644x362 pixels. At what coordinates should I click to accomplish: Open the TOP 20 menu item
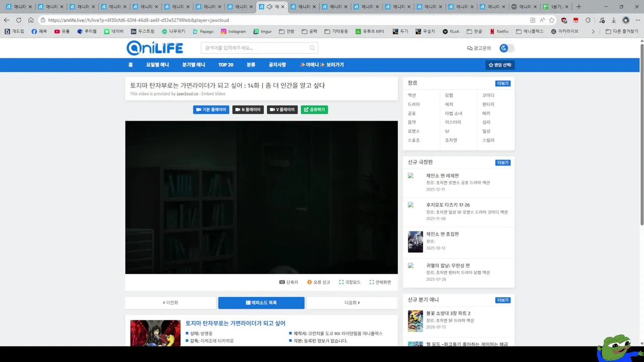[x=226, y=65]
